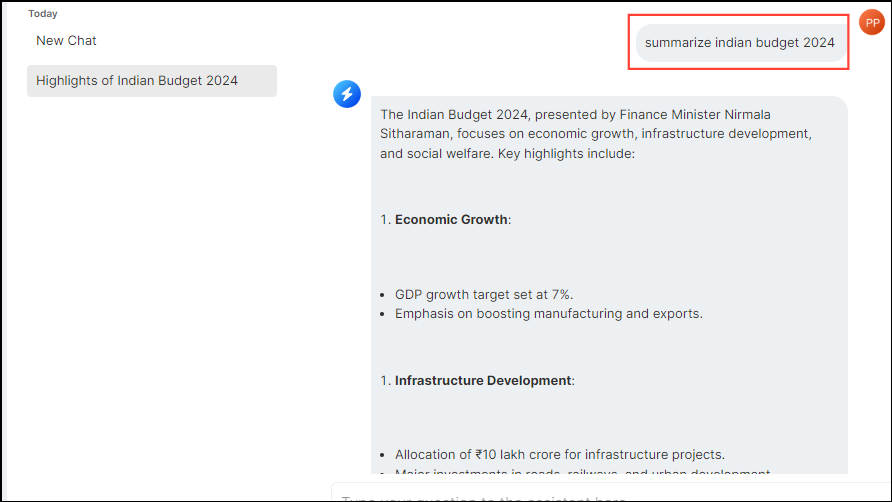Click the numeral before Economic Growth heading

[384, 220]
